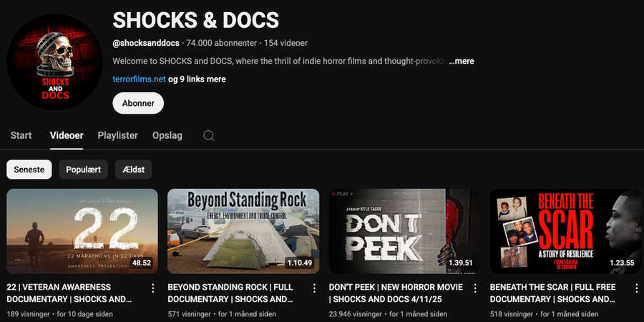Viewport: 644px width, 322px height.
Task: Open the channel search magnifier icon
Action: pos(209,135)
